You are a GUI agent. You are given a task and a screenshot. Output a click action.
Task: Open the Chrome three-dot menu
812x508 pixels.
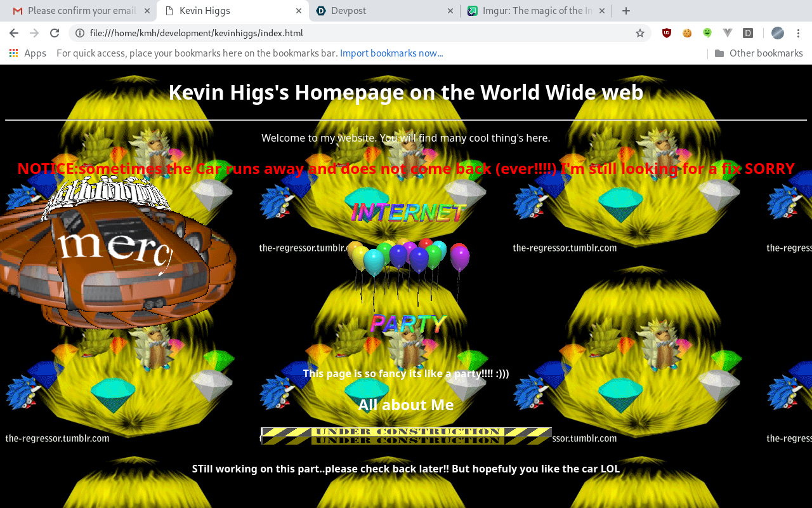click(x=798, y=33)
